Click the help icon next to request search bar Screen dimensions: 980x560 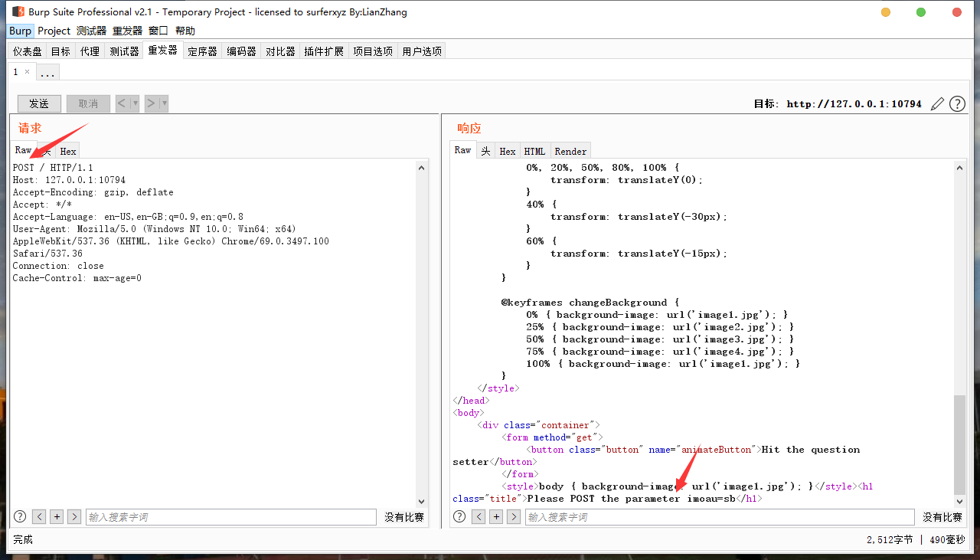[19, 516]
